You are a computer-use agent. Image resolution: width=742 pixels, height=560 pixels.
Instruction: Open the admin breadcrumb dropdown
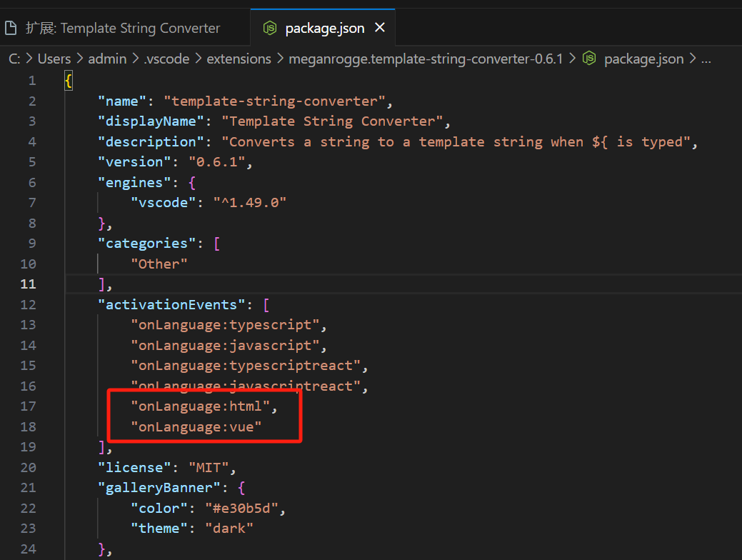click(x=107, y=59)
